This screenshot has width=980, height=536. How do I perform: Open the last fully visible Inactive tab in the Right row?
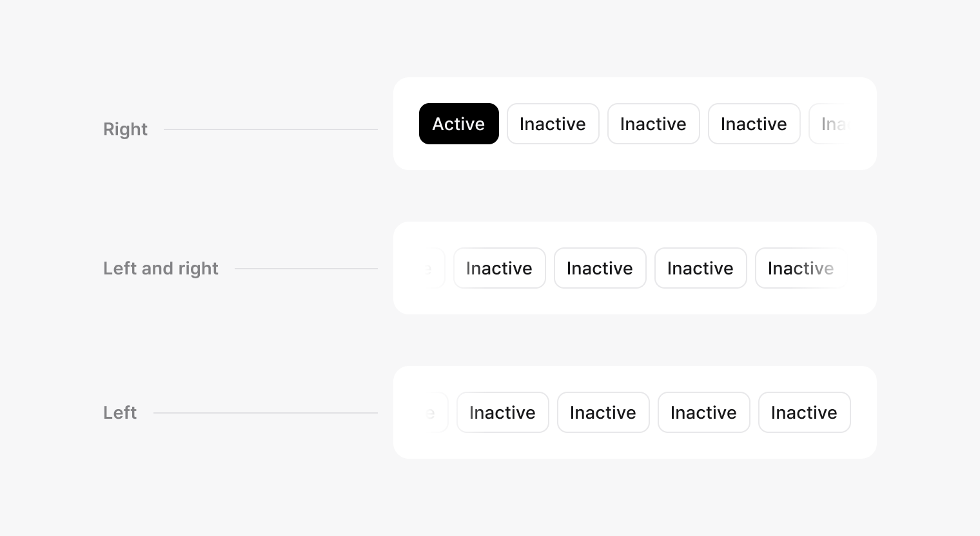[754, 124]
